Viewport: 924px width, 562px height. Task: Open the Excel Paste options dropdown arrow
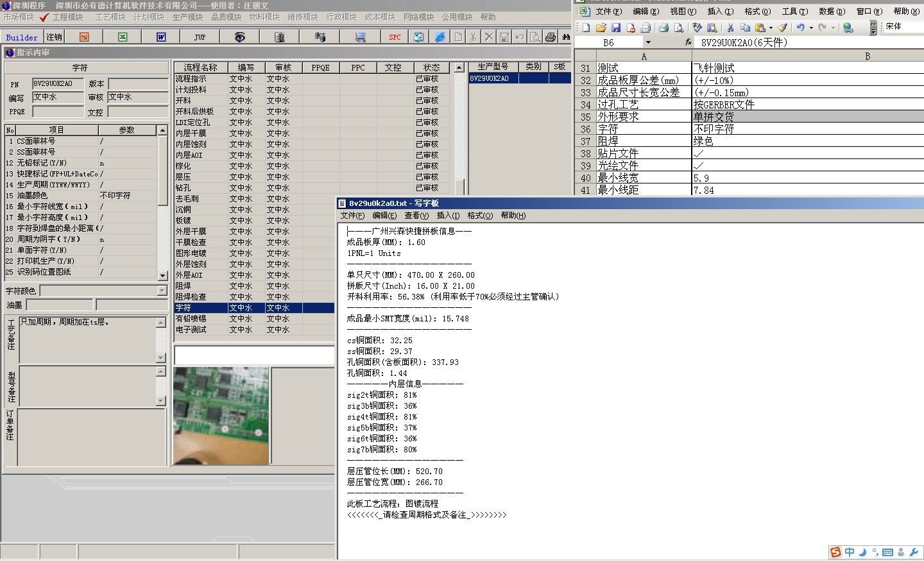(x=771, y=28)
